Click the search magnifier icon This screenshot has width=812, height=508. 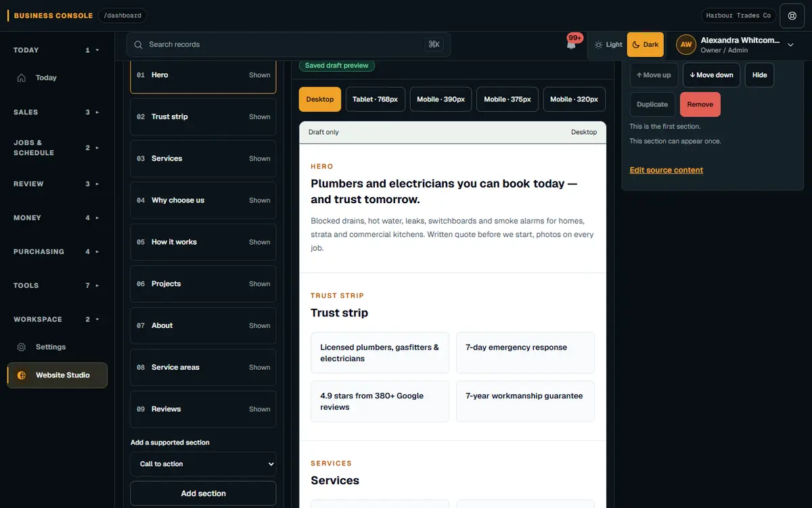point(138,45)
